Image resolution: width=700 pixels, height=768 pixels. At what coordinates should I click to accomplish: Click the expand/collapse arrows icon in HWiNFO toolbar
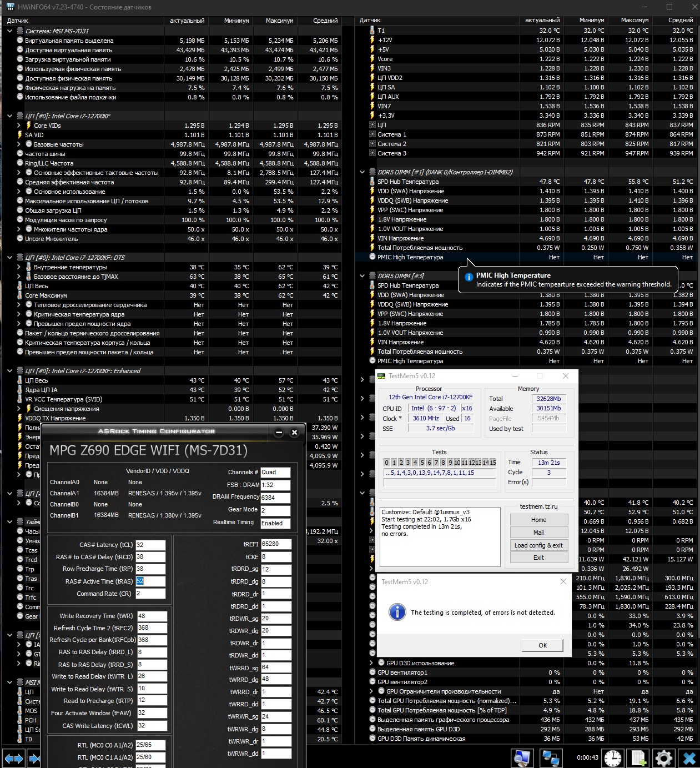[x=14, y=758]
